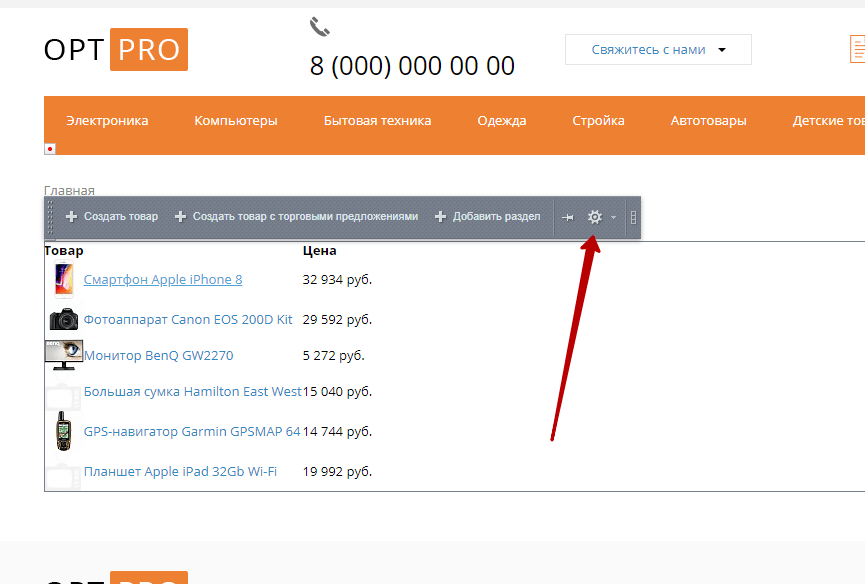
Task: Open the Планшет Apple iPad 32Gb Wi-Fi link
Action: tap(180, 472)
